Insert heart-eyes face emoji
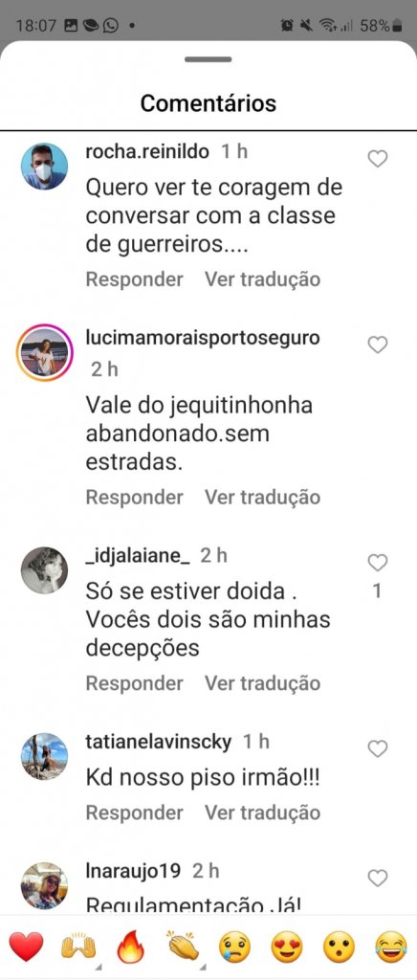This screenshot has width=417, height=980. (287, 947)
